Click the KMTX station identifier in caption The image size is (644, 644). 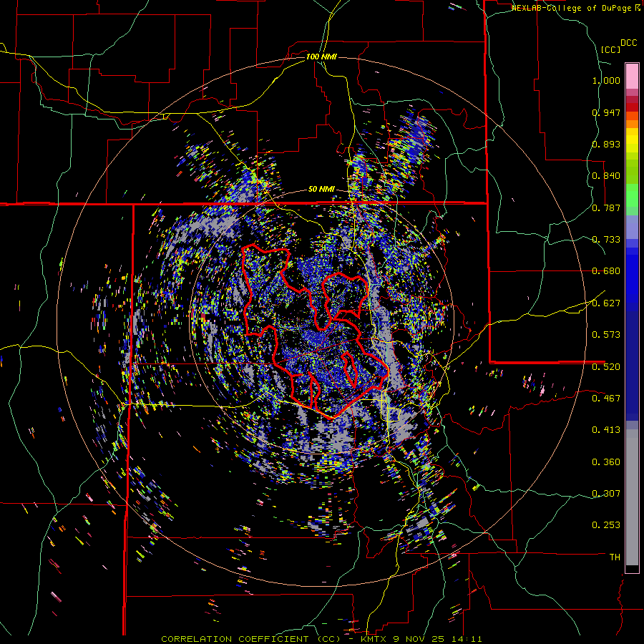(x=374, y=639)
